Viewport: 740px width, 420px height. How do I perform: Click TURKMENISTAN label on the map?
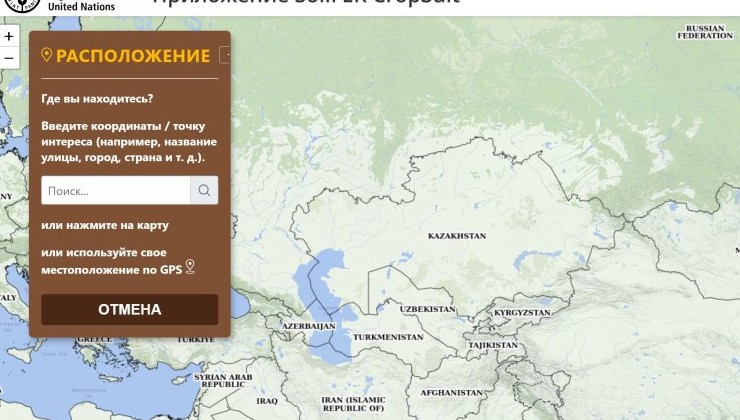point(388,337)
